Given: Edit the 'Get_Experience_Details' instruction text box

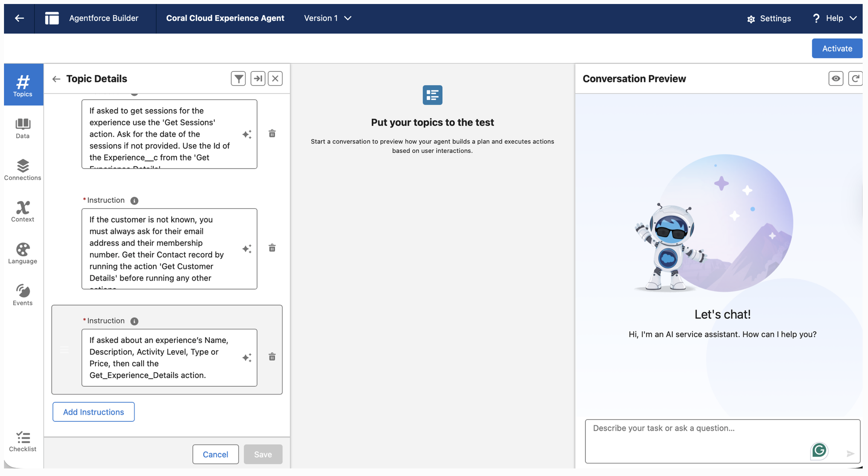Looking at the screenshot, I should (x=169, y=357).
